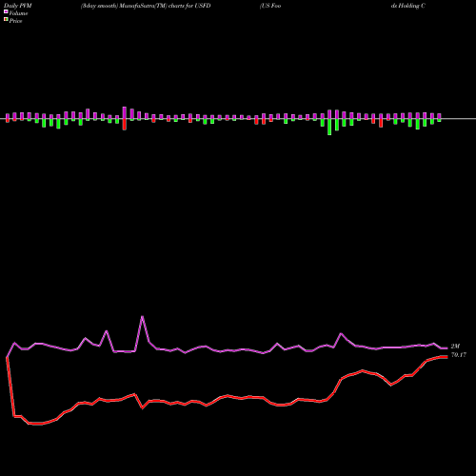
Task: Click the '79.17' price end label
Action: click(459, 355)
